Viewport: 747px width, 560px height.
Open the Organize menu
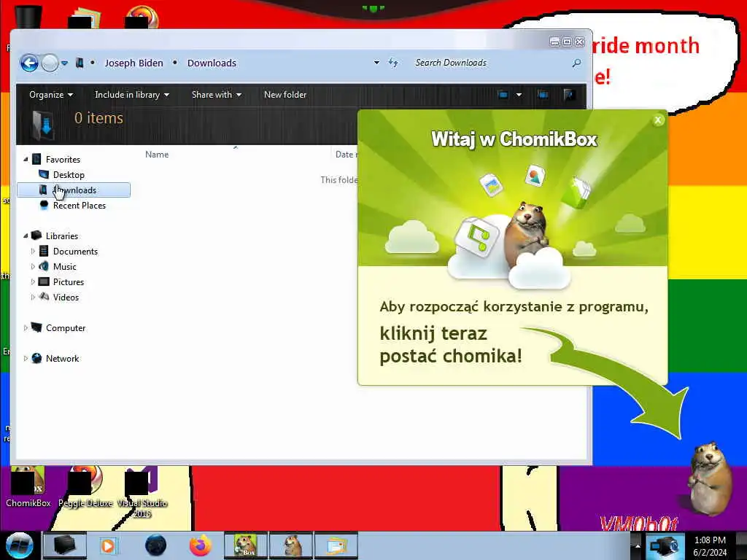click(51, 94)
